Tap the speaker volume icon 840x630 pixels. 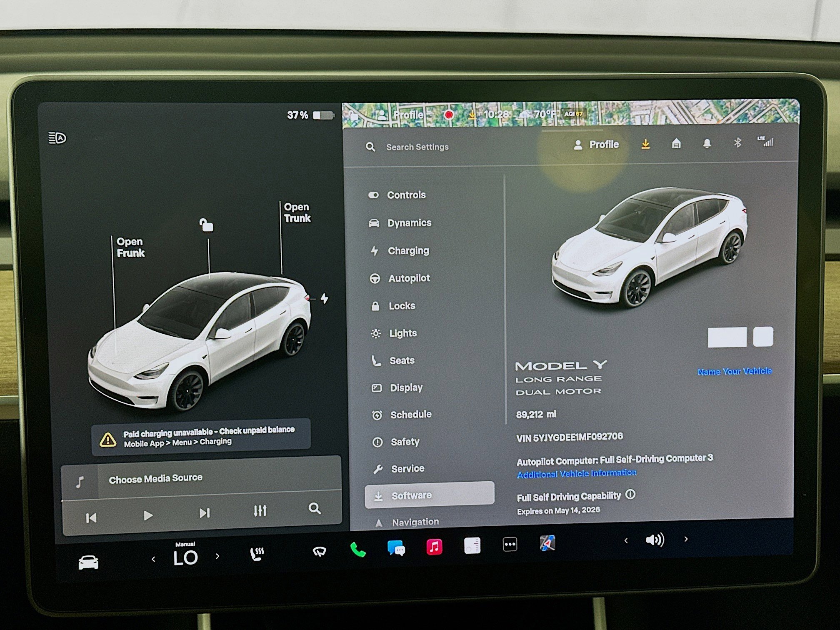pyautogui.click(x=655, y=540)
